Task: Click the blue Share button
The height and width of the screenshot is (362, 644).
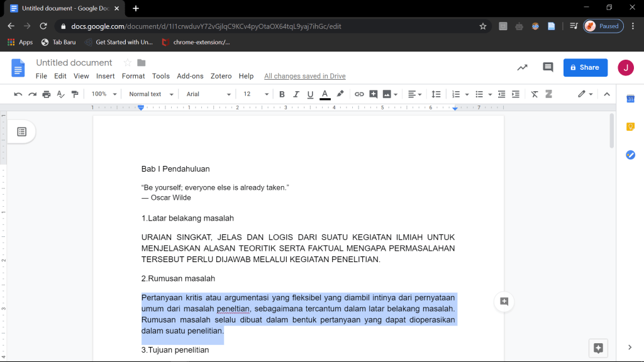Action: (x=585, y=67)
